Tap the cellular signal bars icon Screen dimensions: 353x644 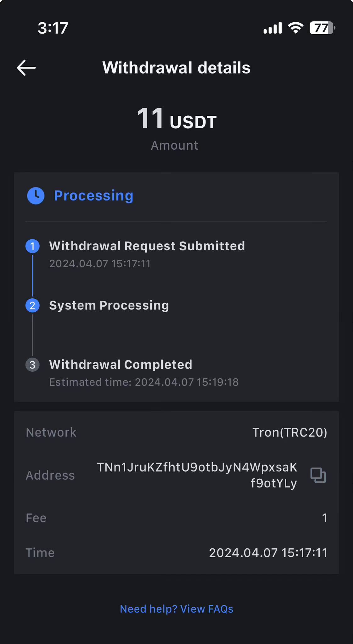point(272,28)
